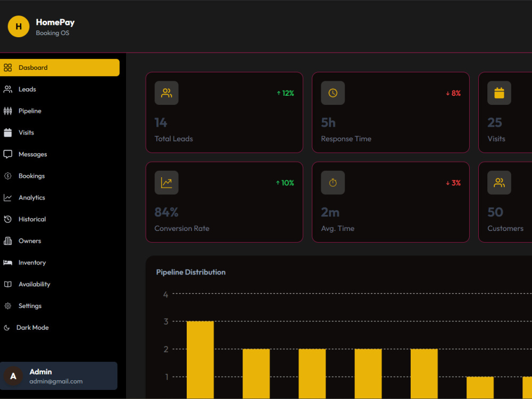Click the Total Leads card people icon

[167, 93]
